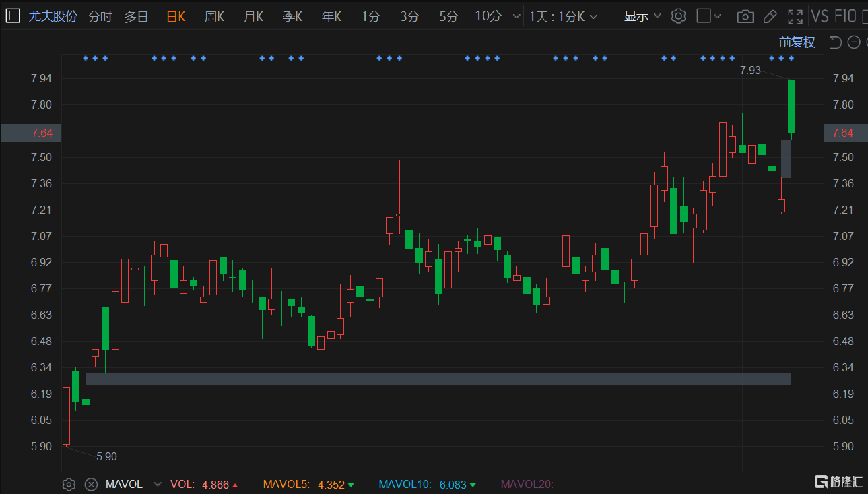This screenshot has height=494, width=868.
Task: Click the first red candlestick near 5.90
Action: coord(66,416)
